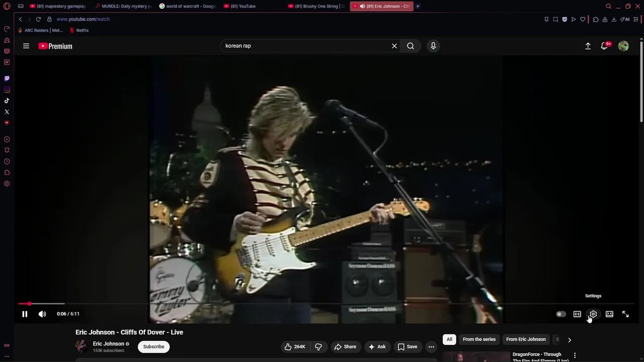
Task: Switch to MURDLE Daily mystery tab
Action: click(123, 6)
